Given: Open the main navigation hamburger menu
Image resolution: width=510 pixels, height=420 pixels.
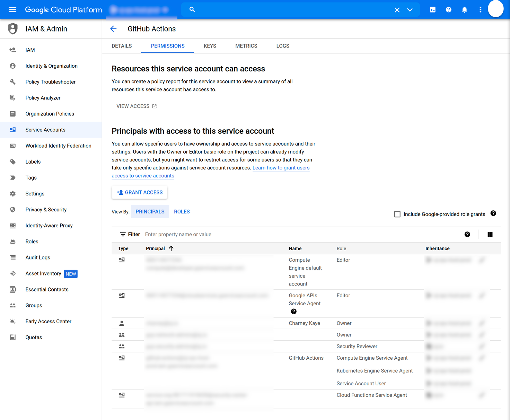Looking at the screenshot, I should 12,10.
